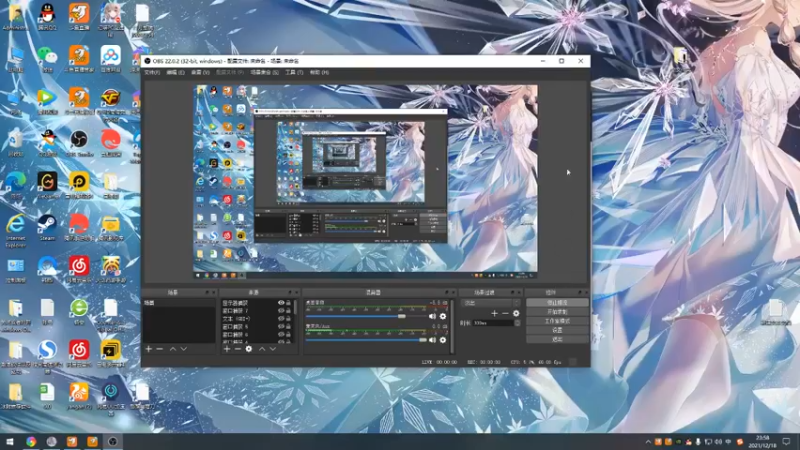Open the scene transition type dropdown
Viewport: 800px width, 450px height.
tap(490, 303)
